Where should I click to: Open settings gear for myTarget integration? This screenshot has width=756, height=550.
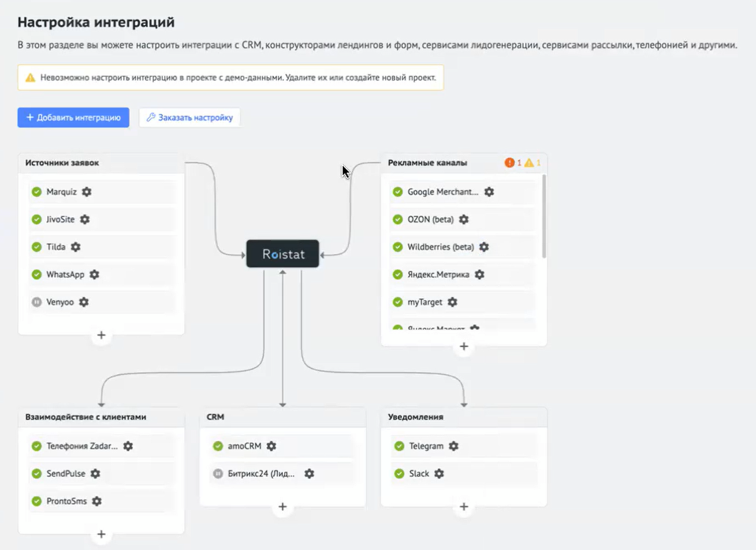click(x=453, y=302)
